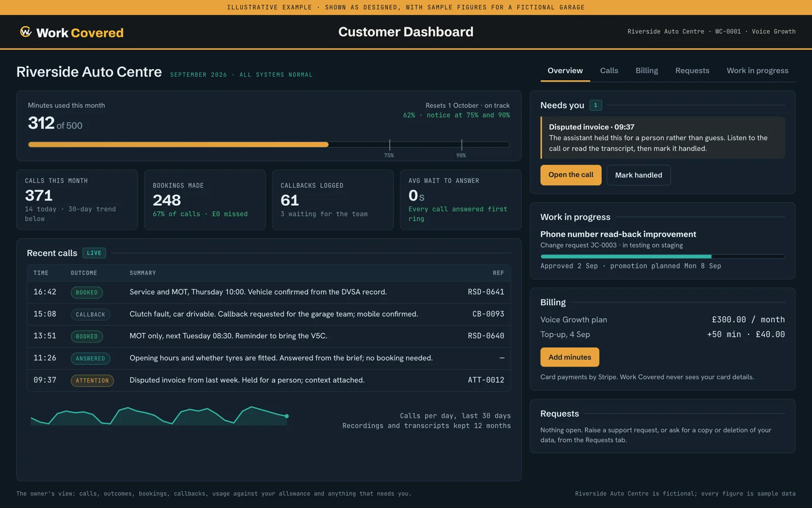Image resolution: width=812 pixels, height=508 pixels.
Task: Click the Top-up, 4 Sep billing row
Action: pos(662,334)
